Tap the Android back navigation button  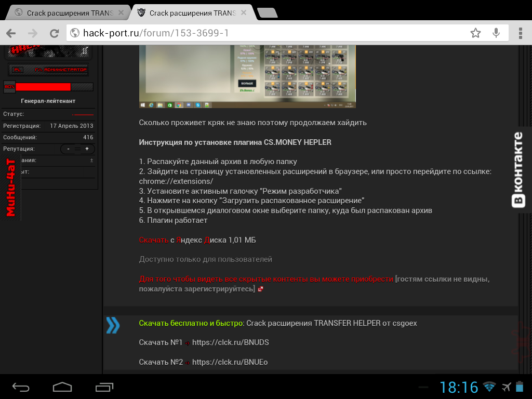point(21,387)
